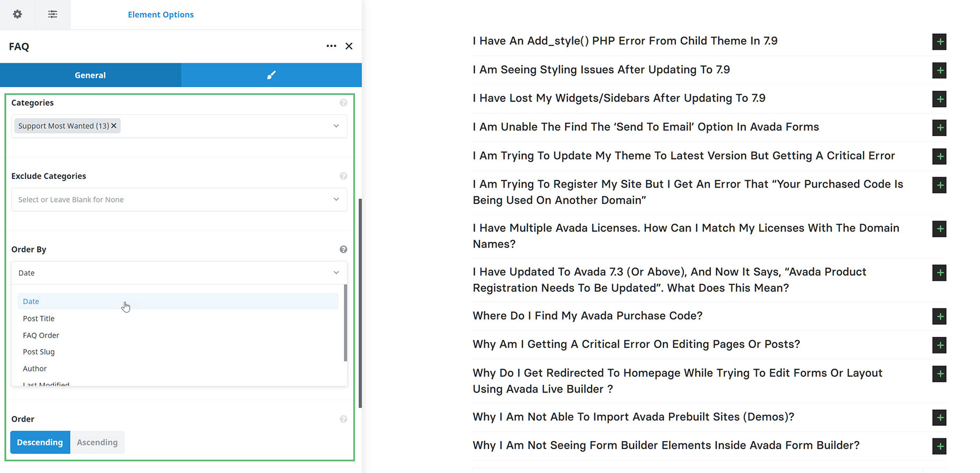The height and width of the screenshot is (473, 980).
Task: Expand FAQ about Add_style() PHP Error
Action: tap(939, 42)
